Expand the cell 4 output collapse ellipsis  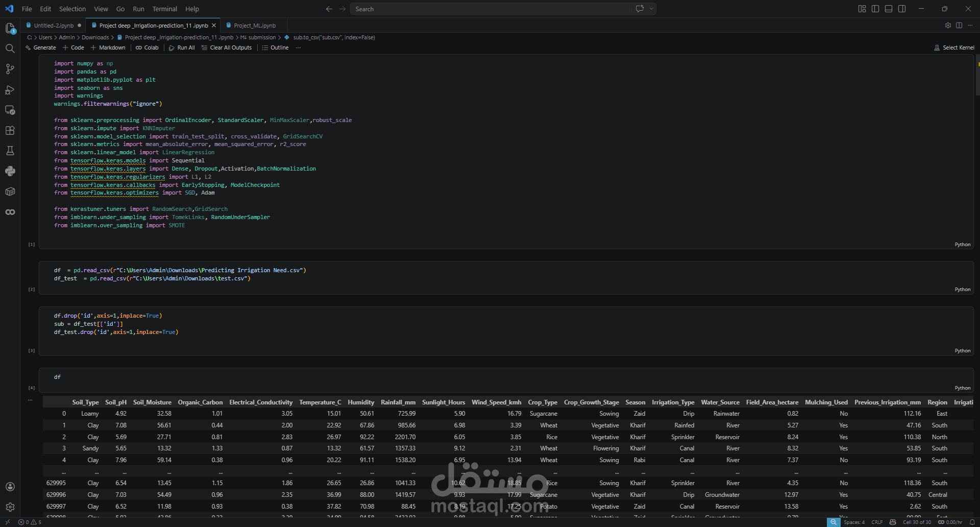pyautogui.click(x=30, y=400)
